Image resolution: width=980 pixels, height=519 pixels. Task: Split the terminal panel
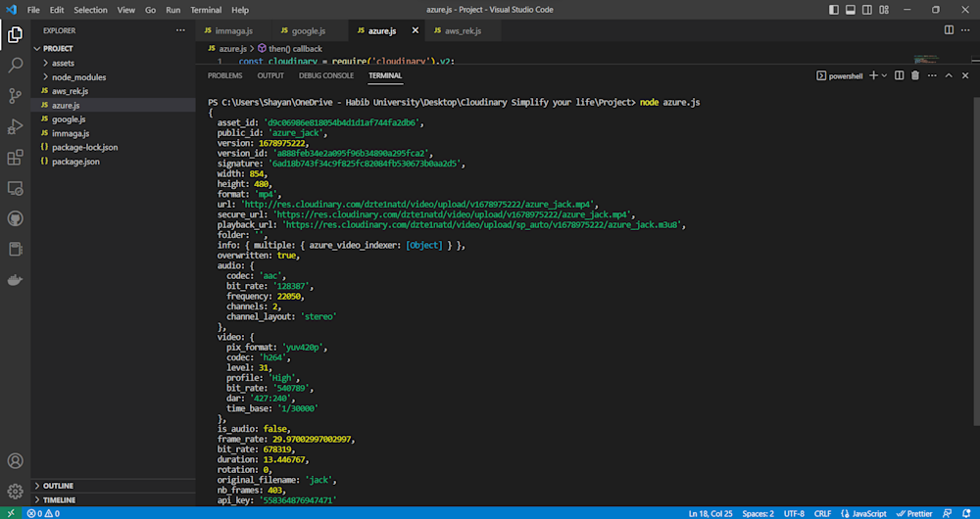[x=900, y=75]
